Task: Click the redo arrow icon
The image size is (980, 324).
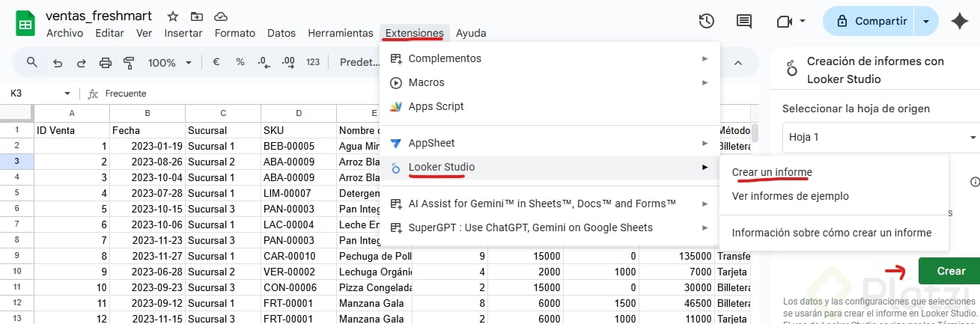Action: point(81,62)
